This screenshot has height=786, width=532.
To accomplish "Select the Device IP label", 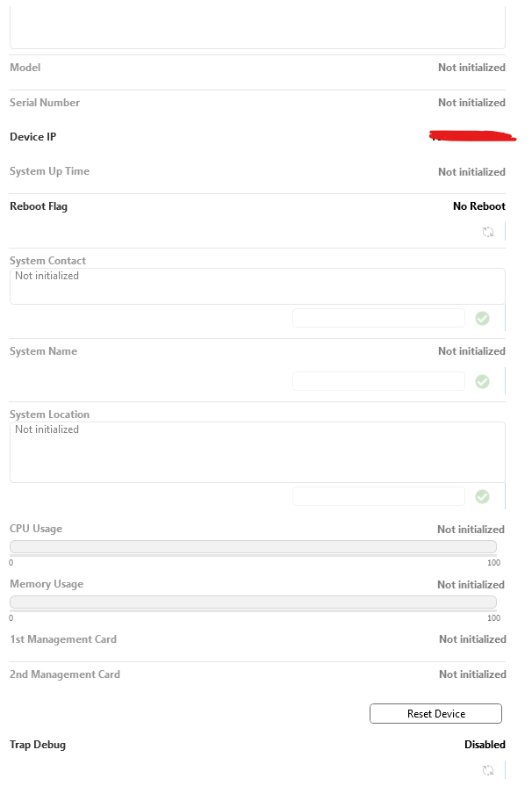I will pyautogui.click(x=32, y=137).
